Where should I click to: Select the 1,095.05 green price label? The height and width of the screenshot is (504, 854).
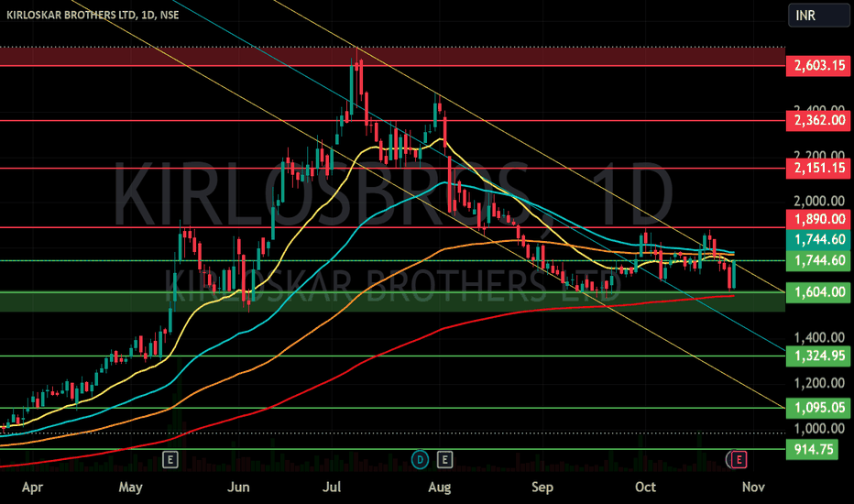point(818,408)
